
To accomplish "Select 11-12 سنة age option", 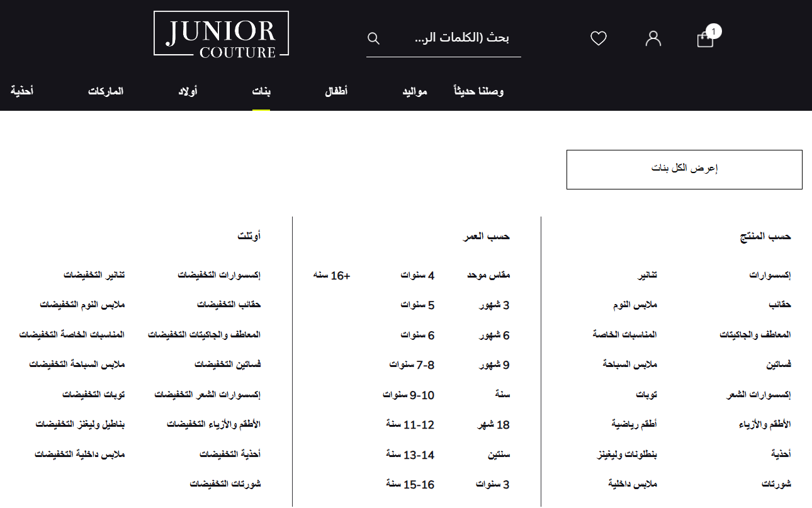I will [x=410, y=425].
